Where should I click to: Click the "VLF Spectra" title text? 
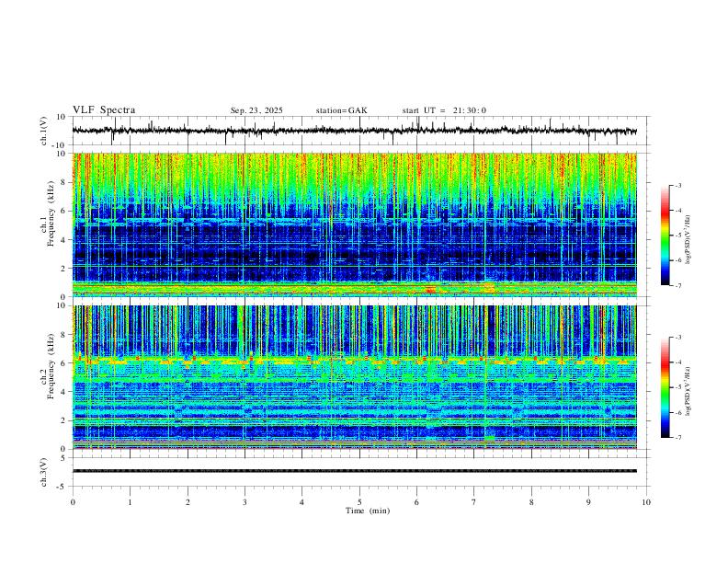(104, 110)
